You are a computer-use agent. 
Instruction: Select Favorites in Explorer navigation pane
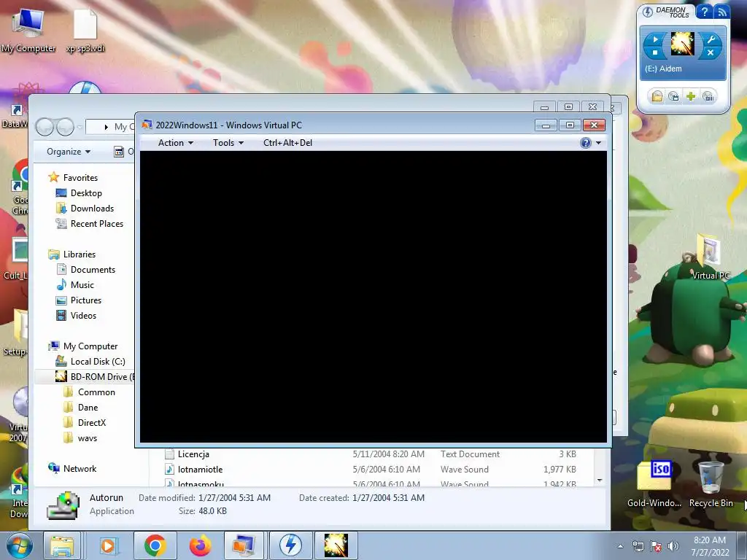80,178
